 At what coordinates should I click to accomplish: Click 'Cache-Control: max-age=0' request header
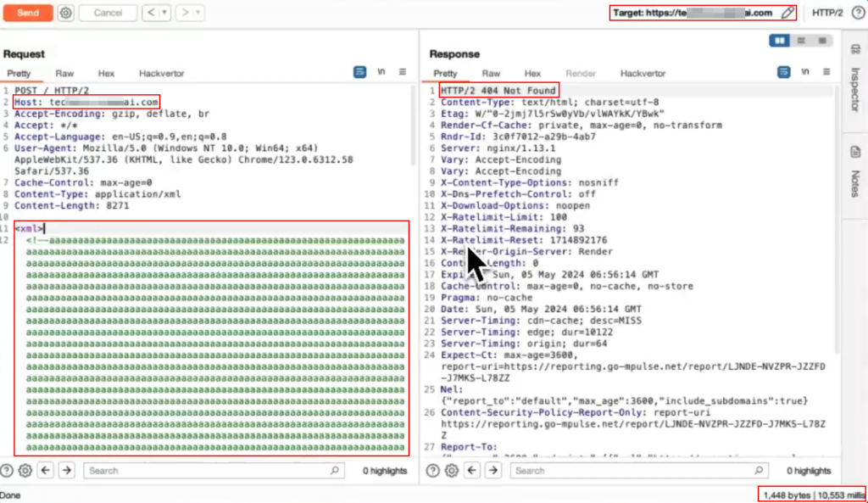(83, 182)
